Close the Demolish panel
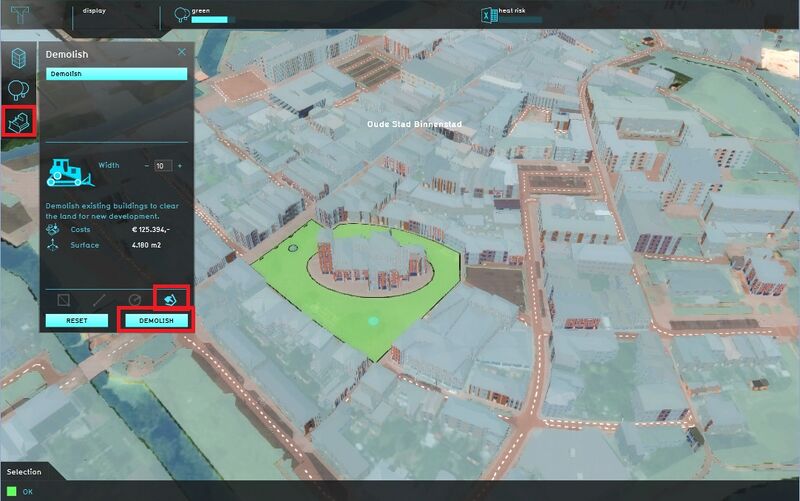 [x=181, y=52]
